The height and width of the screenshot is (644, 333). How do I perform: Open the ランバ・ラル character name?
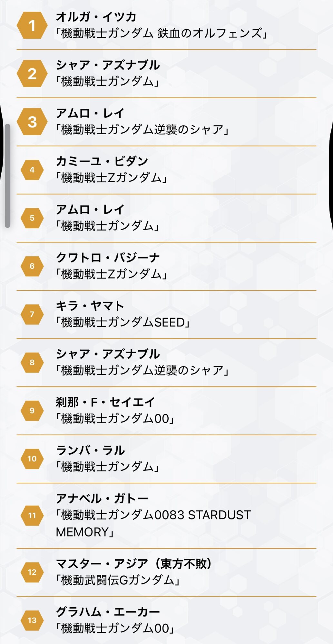[x=90, y=450]
